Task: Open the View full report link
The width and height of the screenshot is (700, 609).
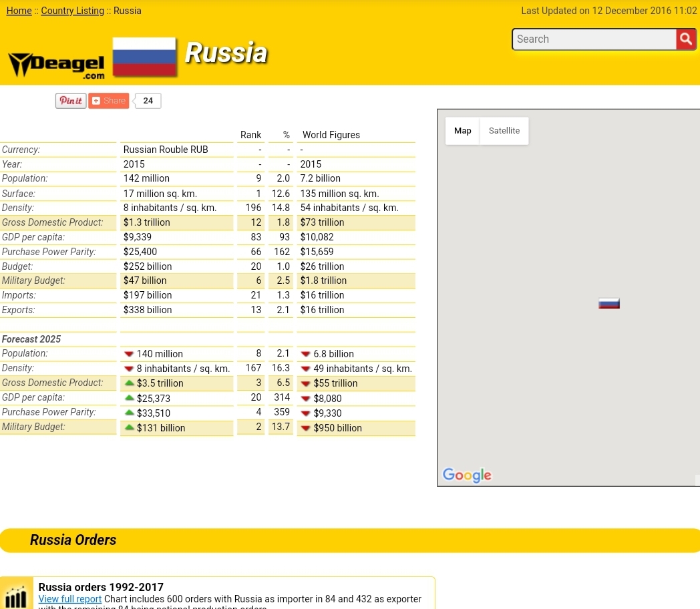Action: click(70, 599)
